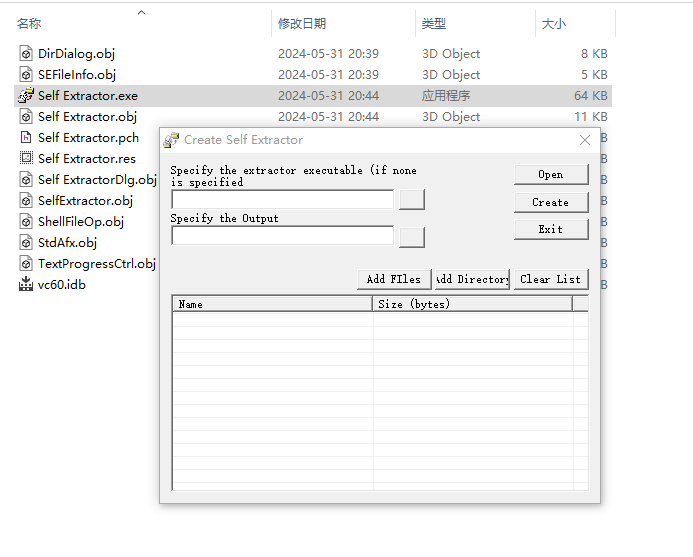The width and height of the screenshot is (693, 557).
Task: Select the SelfExtractor.obj file name
Action: click(85, 201)
